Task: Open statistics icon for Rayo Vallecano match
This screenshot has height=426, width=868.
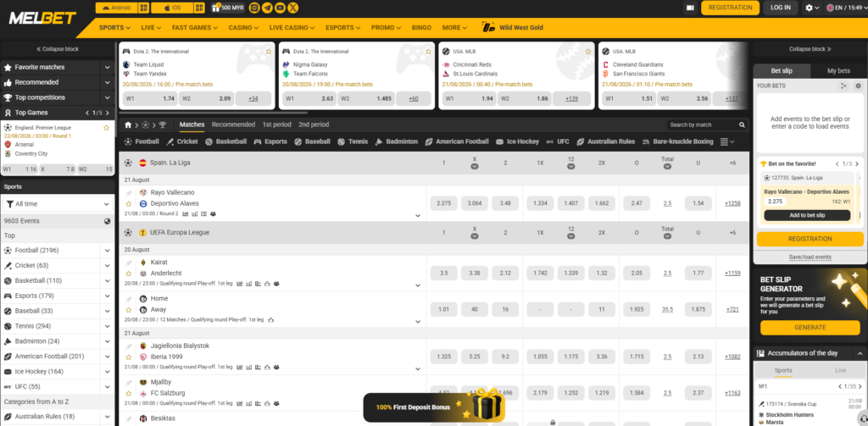Action: 185,213
